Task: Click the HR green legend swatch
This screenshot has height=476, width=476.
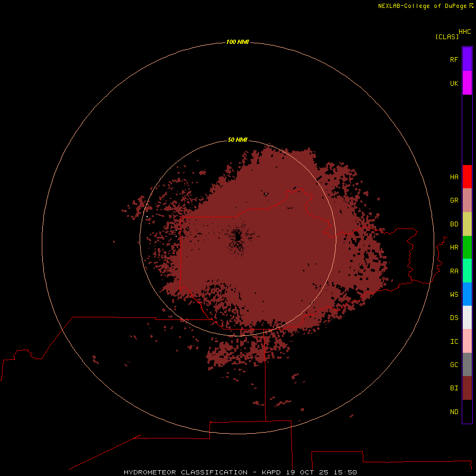Action: point(467,248)
